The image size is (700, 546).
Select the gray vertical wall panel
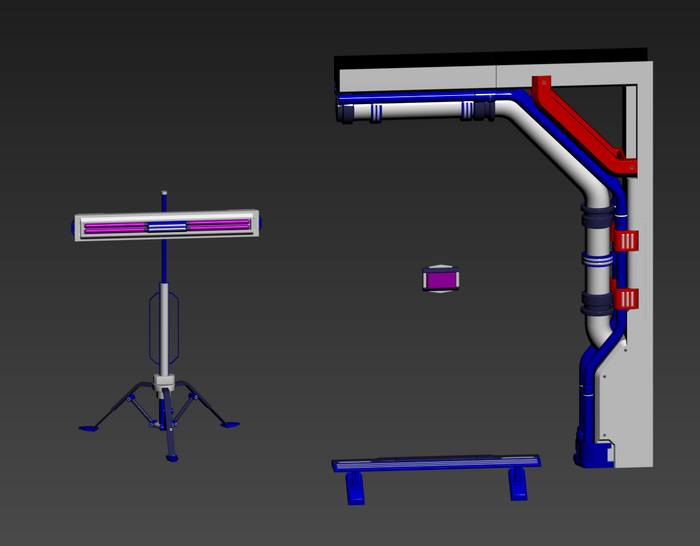click(639, 275)
